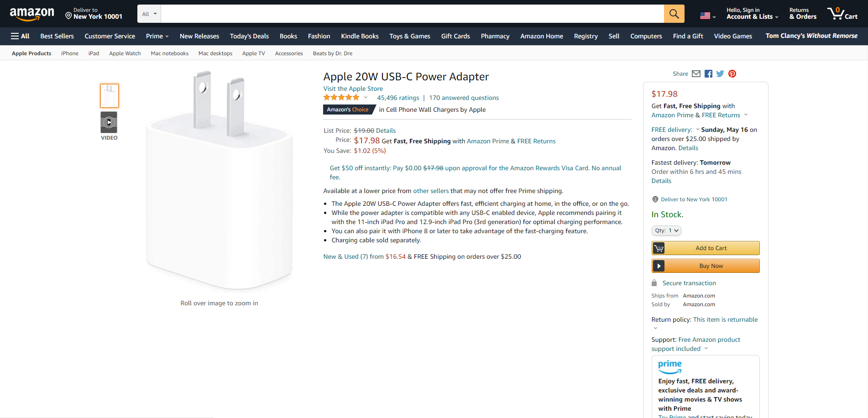Open the Qty quantity dropdown
This screenshot has height=418, width=868.
(666, 230)
